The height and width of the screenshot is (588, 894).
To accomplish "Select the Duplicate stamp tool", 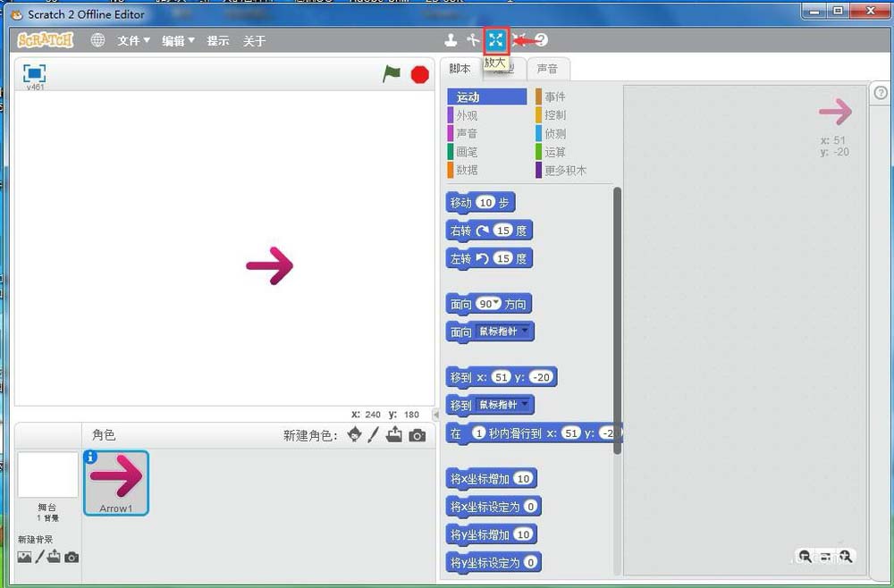I will pos(451,40).
